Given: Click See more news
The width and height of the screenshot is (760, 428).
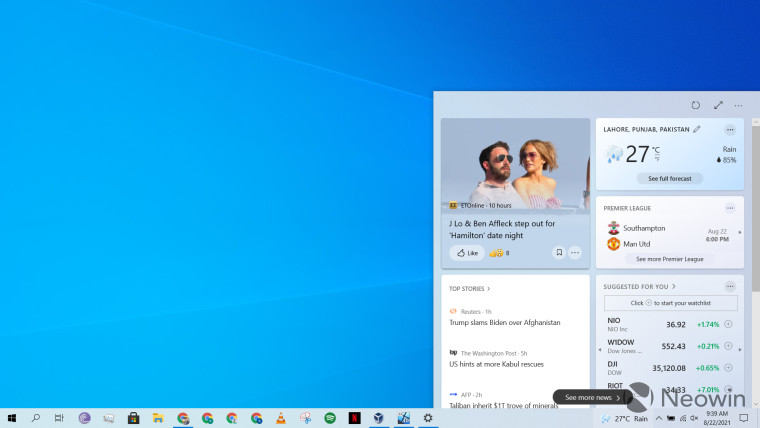Looking at the screenshot, I should click(x=592, y=397).
